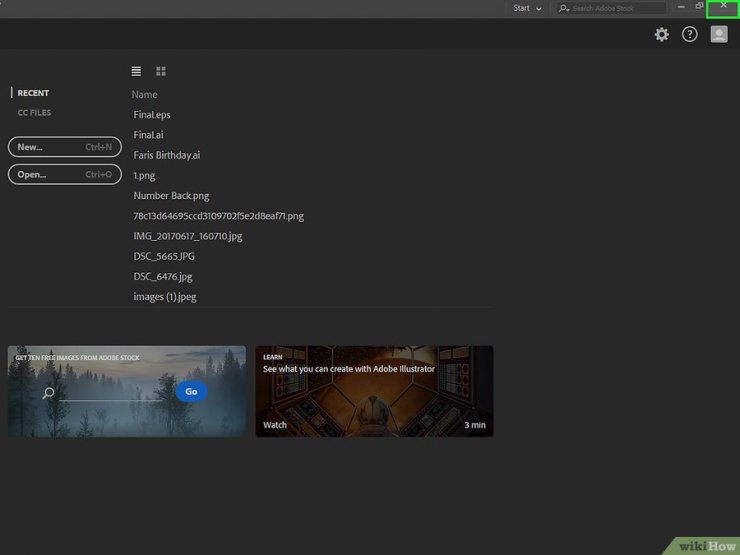Image resolution: width=740 pixels, height=555 pixels.
Task: Open recent file 1.png
Action: [x=144, y=176]
